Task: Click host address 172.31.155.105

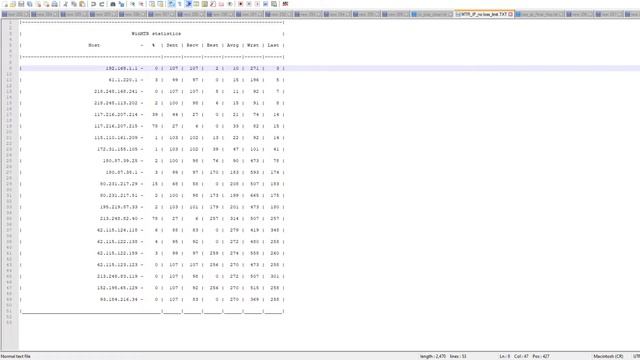Action: click(117, 149)
